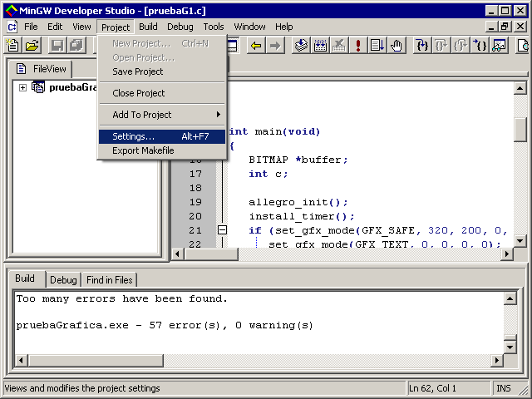
Task: Open the Edit menu
Action: coord(55,27)
